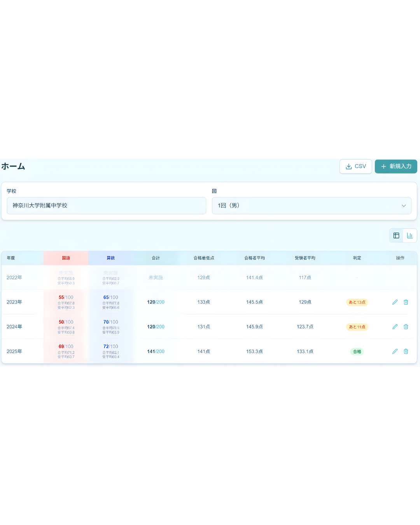Delete the 2025年 record entry
This screenshot has height=525, width=420.
pos(406,351)
